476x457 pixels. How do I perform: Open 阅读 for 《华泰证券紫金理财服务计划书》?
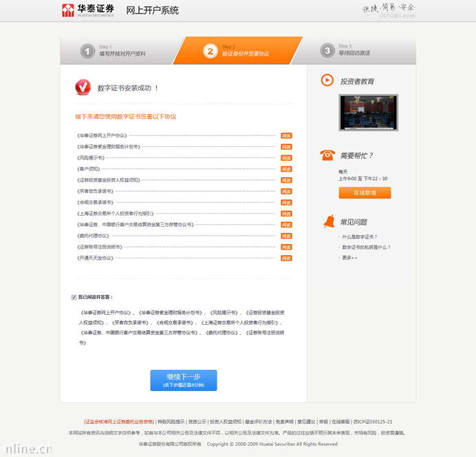pos(286,147)
